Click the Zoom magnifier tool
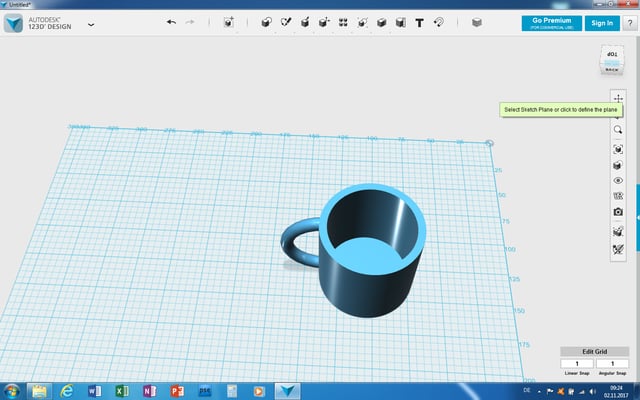640x400 pixels. tap(618, 130)
